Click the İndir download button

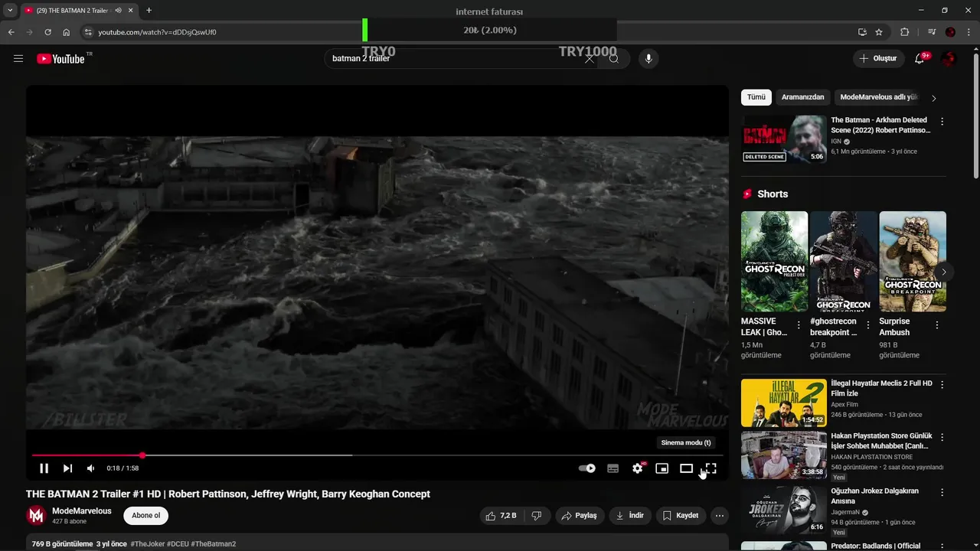629,516
